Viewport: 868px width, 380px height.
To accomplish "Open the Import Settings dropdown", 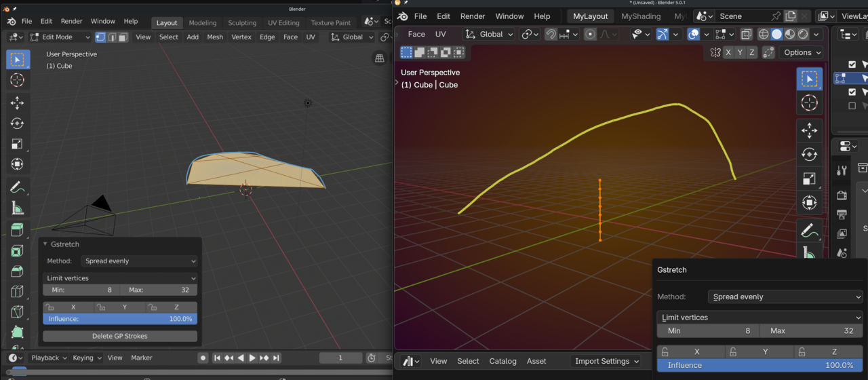I will [x=606, y=361].
